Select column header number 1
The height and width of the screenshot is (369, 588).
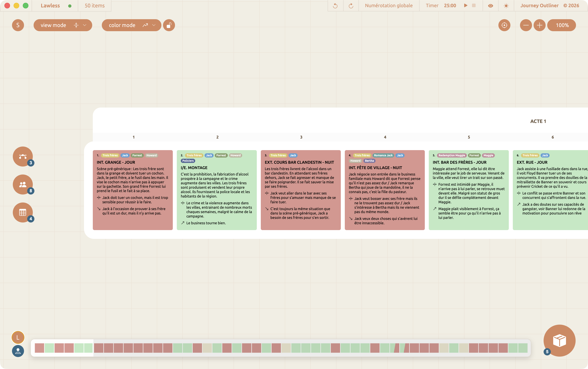134,137
